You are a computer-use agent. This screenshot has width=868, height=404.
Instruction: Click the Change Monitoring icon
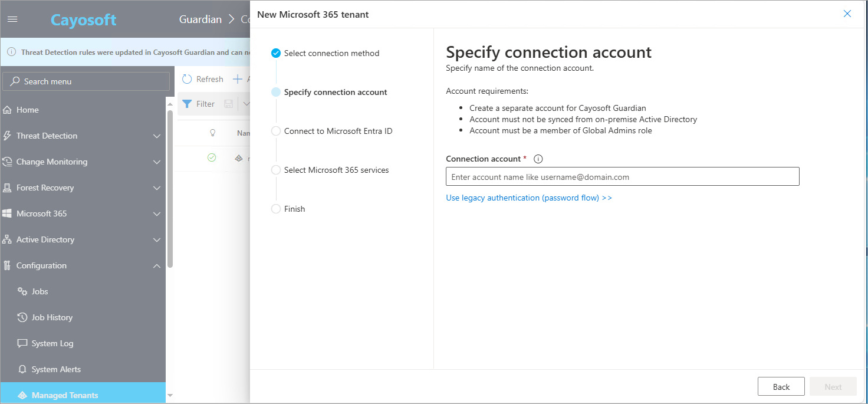7,162
